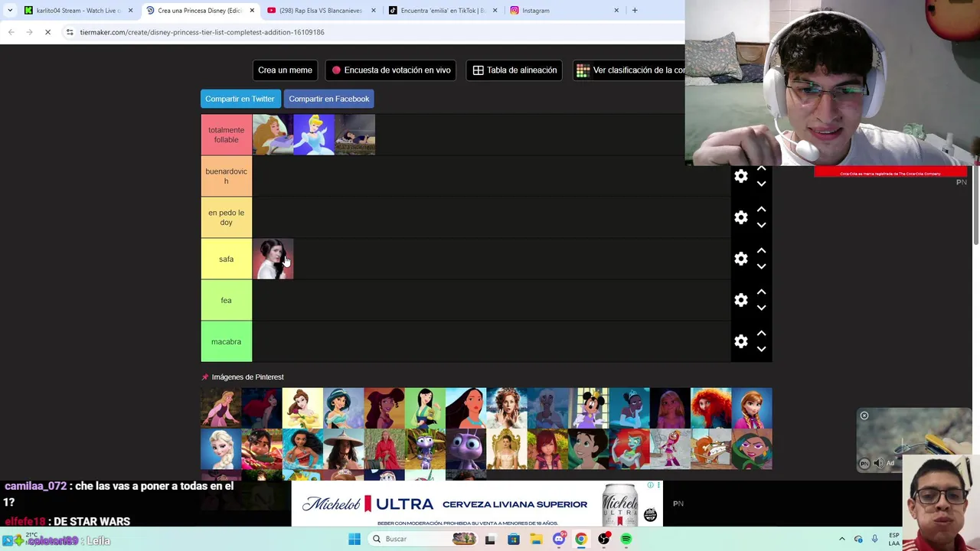
Task: Switch to karlito04 Stream tab
Action: 77,11
